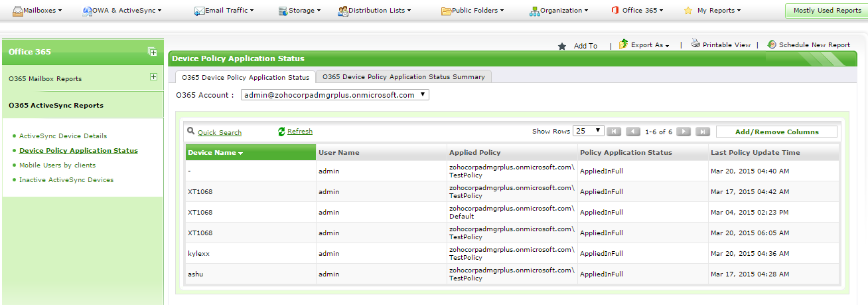The image size is (868, 305).
Task: Click the Schedule New Report icon
Action: pos(772,45)
